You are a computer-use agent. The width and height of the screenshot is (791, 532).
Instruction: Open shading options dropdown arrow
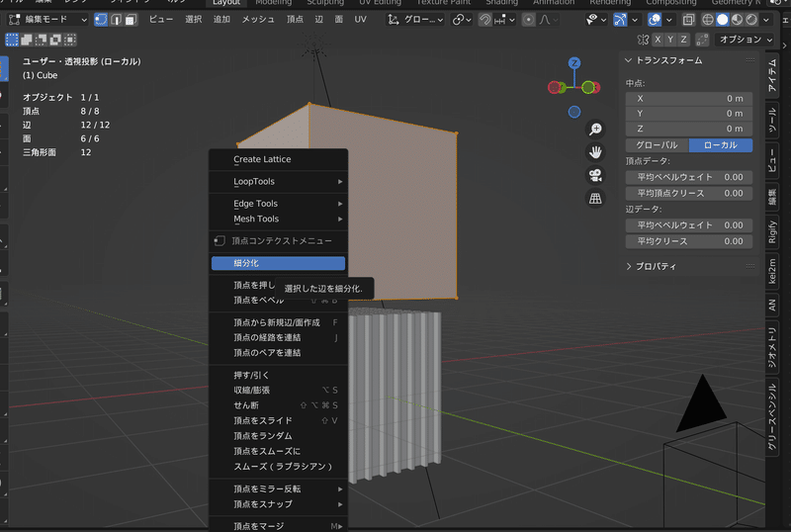tap(766, 20)
